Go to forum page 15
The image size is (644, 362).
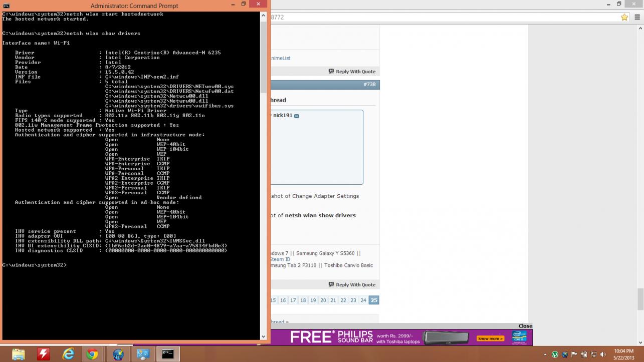(273, 300)
